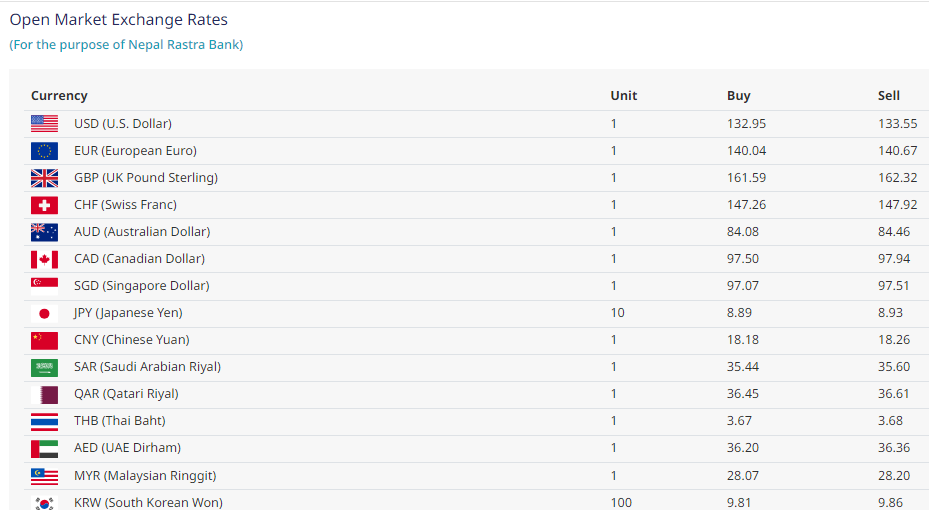Image resolution: width=929 pixels, height=510 pixels.
Task: Click the Australian Dollar flag icon
Action: 44,232
